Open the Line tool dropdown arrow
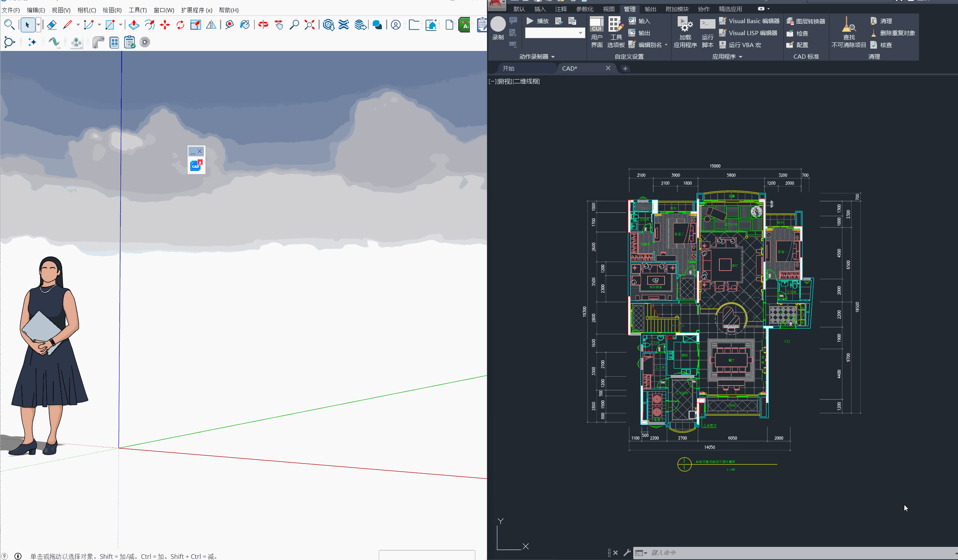Viewport: 958px width, 560px height. [78, 25]
